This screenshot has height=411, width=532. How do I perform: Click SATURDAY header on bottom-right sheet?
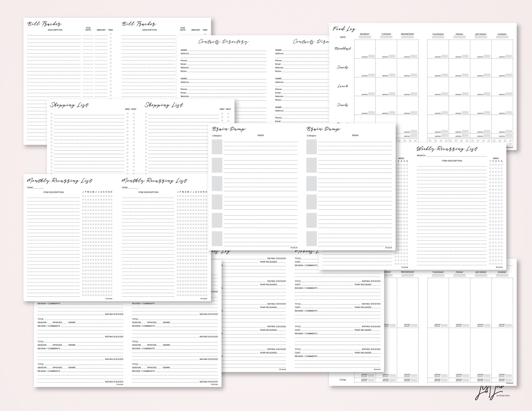click(x=481, y=272)
